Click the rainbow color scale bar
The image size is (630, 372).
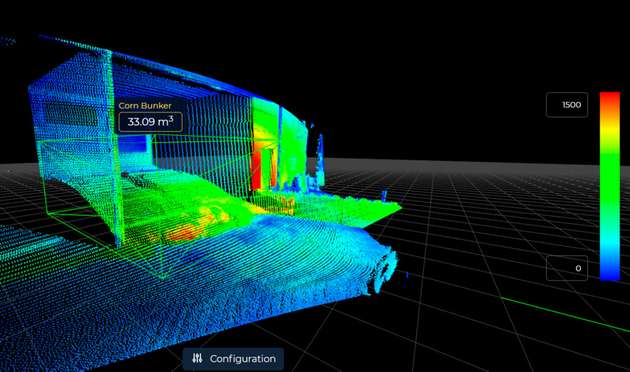coord(610,186)
